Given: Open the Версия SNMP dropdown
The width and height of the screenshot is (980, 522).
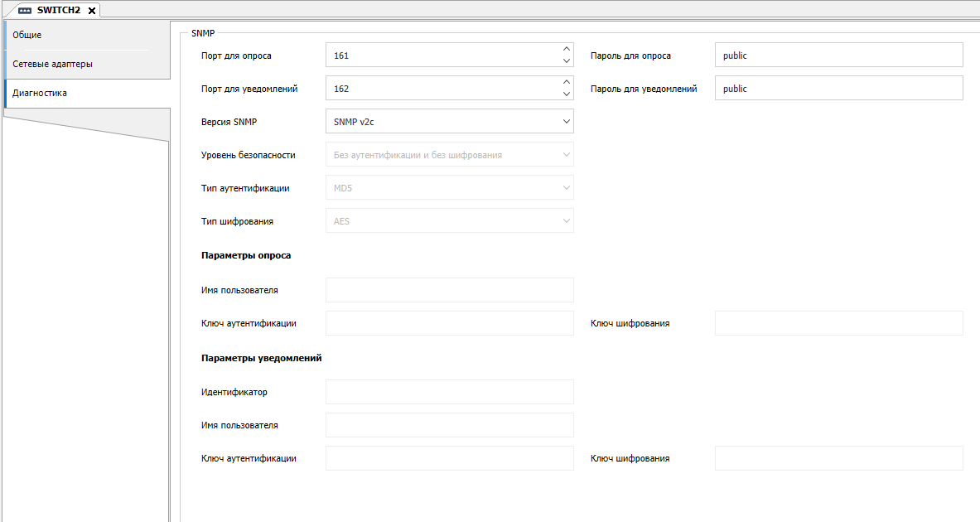Looking at the screenshot, I should coord(567,122).
